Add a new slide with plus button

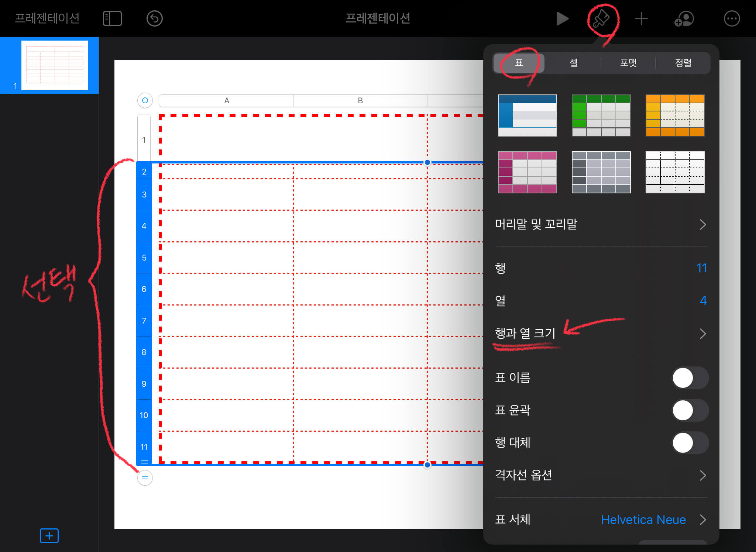49,535
